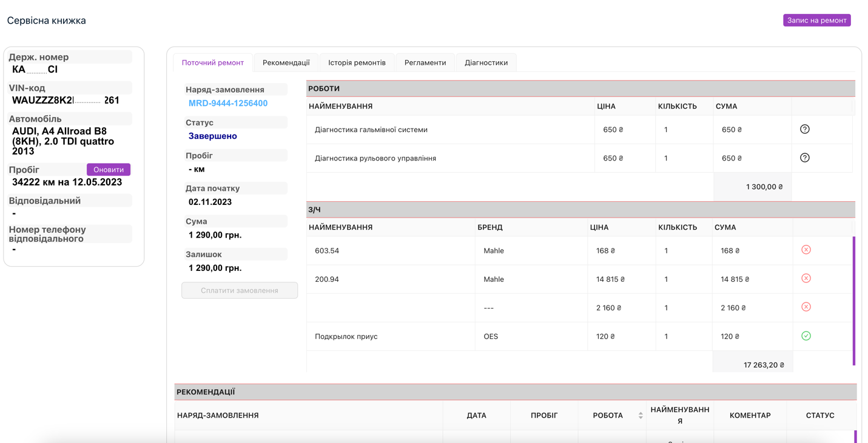Image resolution: width=868 pixels, height=443 pixels.
Task: Open order link MRD-9444-1256400
Action: point(228,103)
